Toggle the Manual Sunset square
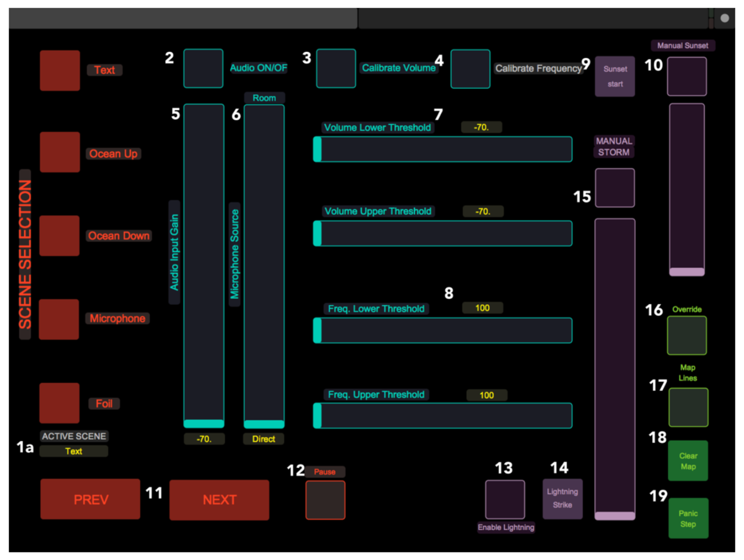The height and width of the screenshot is (560, 744). (687, 76)
